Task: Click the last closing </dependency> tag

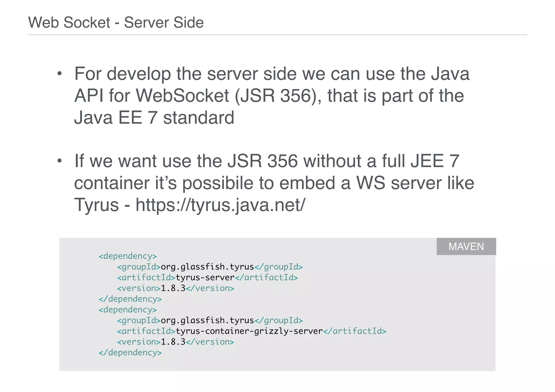Action: (130, 353)
